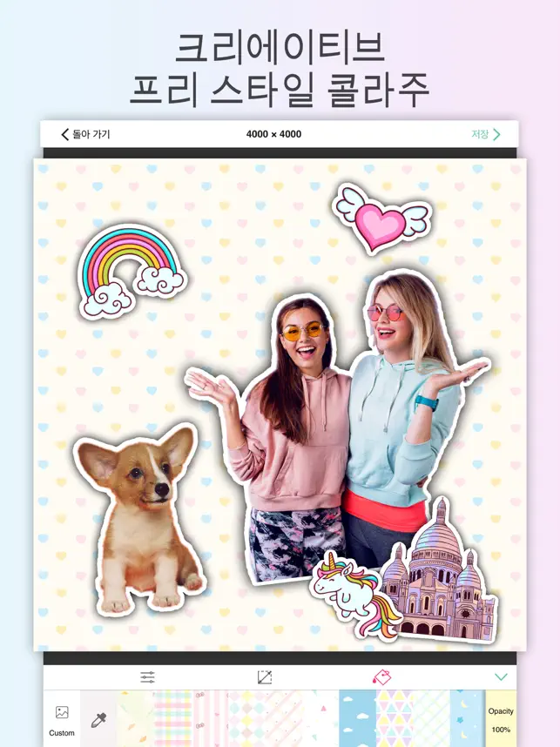Select the pastel plaid background pattern
The width and height of the screenshot is (560, 747).
172,719
